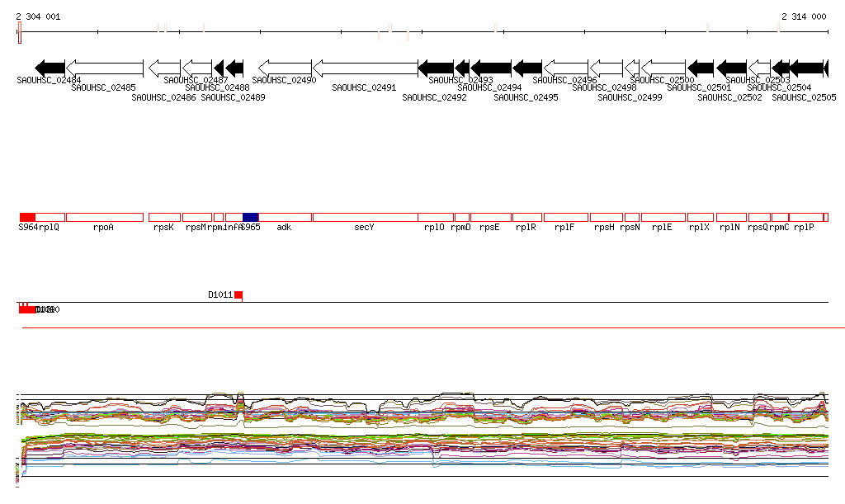Select the filled red S964 segment box
This screenshot has width=845, height=504.
point(27,217)
